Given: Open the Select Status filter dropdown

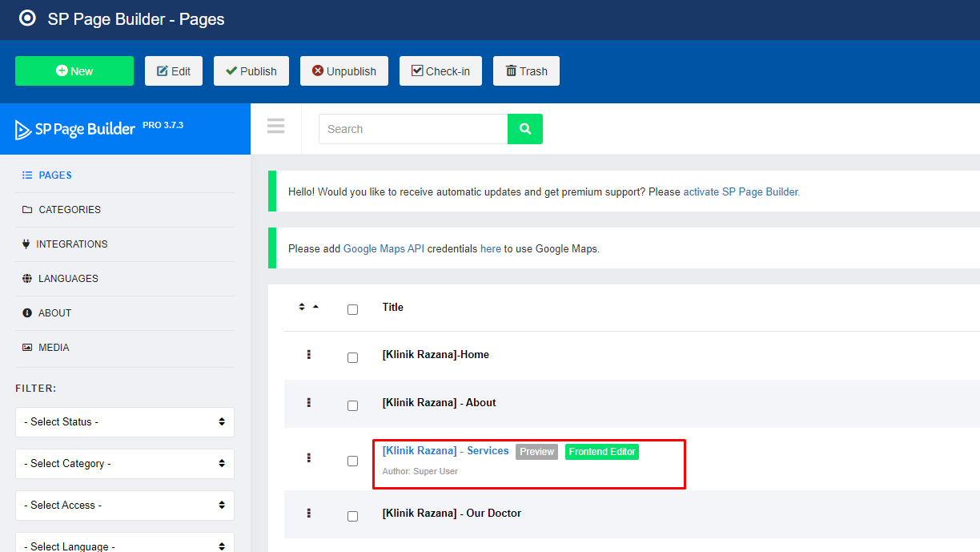Looking at the screenshot, I should tap(125, 422).
